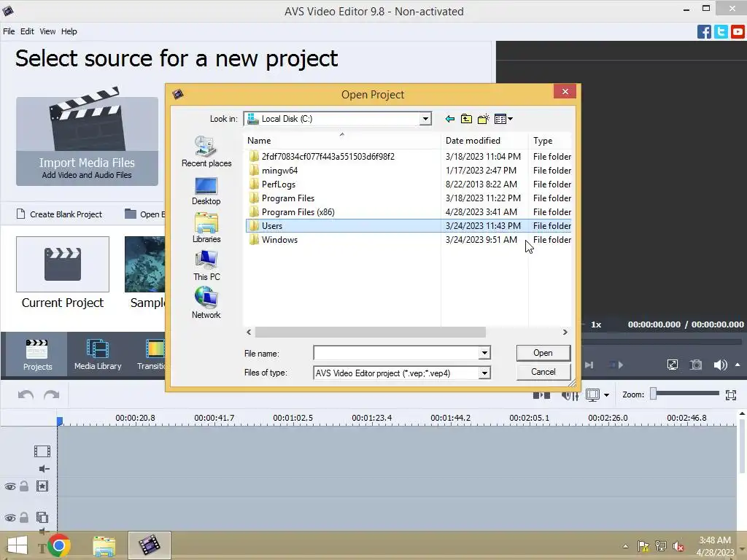The width and height of the screenshot is (747, 560).
Task: Expand the Look in drive dropdown
Action: click(425, 119)
